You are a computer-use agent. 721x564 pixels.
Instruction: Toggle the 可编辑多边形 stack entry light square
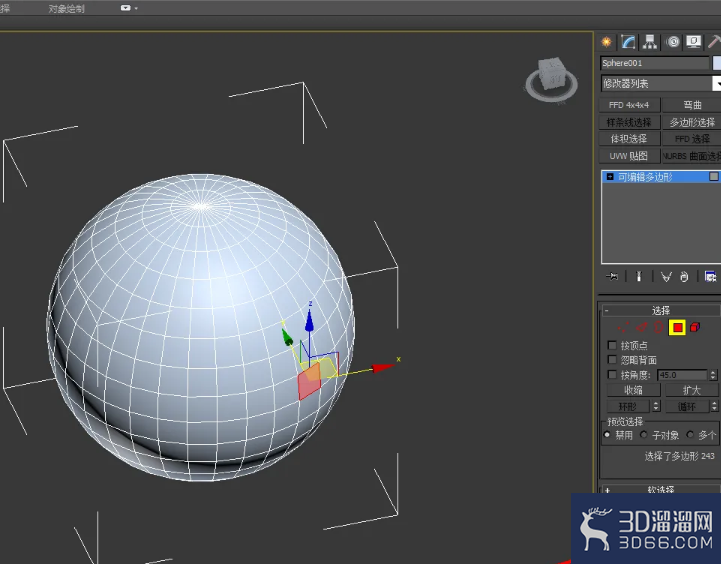714,177
